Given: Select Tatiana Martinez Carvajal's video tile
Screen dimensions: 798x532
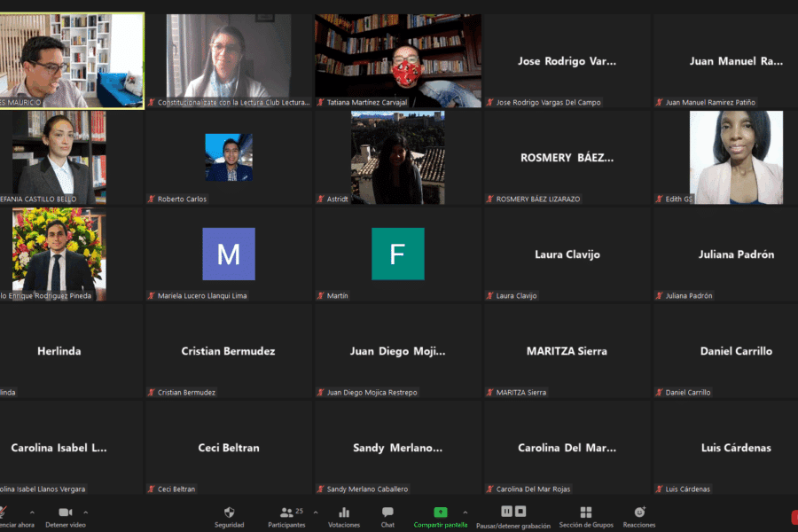Looking at the screenshot, I should click(398, 60).
